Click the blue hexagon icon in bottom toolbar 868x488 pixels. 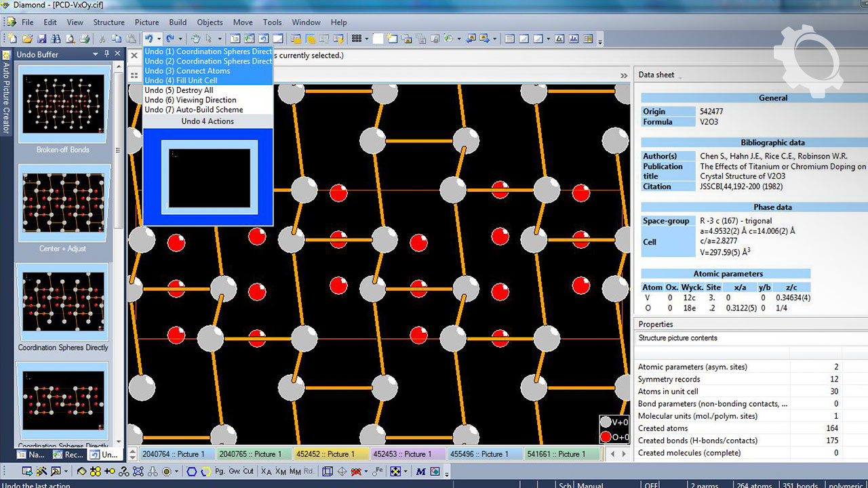point(192,471)
